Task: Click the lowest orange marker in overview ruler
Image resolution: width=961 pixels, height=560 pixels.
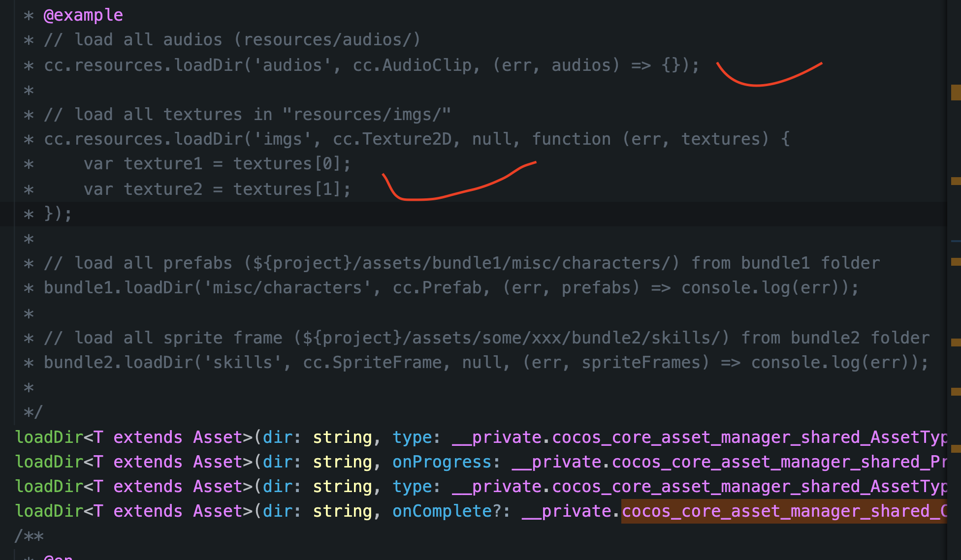Action: 956,448
